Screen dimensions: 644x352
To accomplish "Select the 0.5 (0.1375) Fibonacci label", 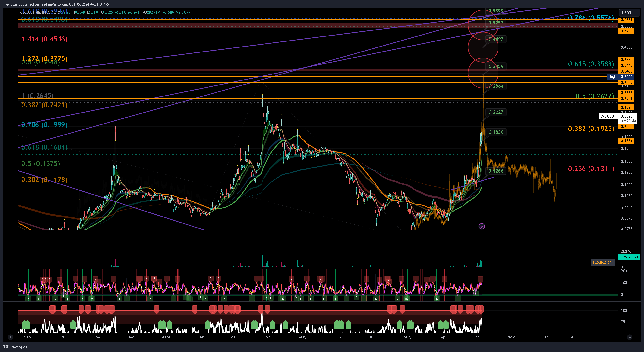I will (x=40, y=163).
